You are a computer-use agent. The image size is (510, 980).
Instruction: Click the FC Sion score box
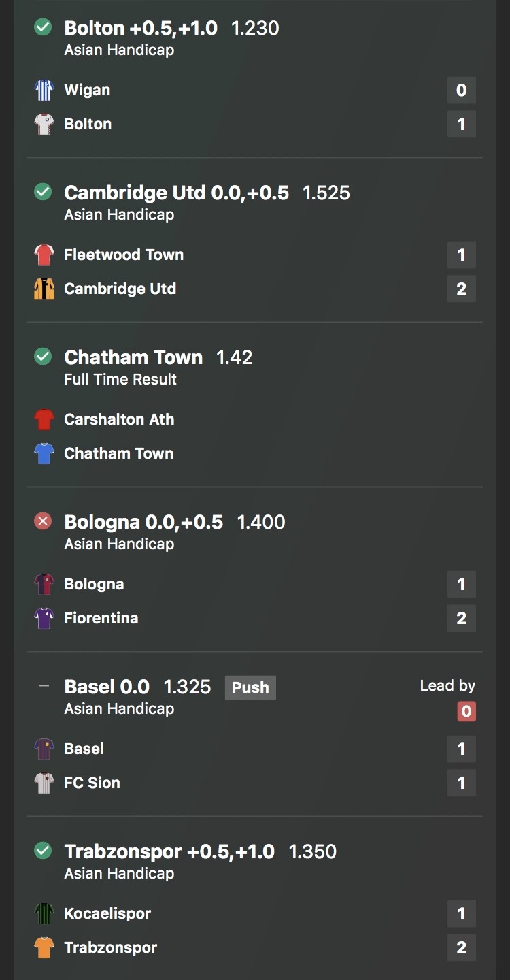[461, 783]
